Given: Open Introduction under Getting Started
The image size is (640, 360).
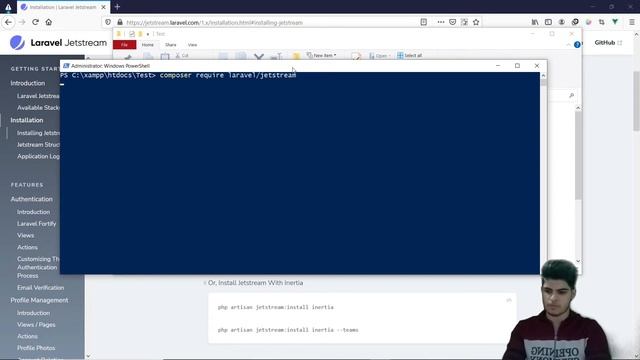Looking at the screenshot, I should click(28, 83).
